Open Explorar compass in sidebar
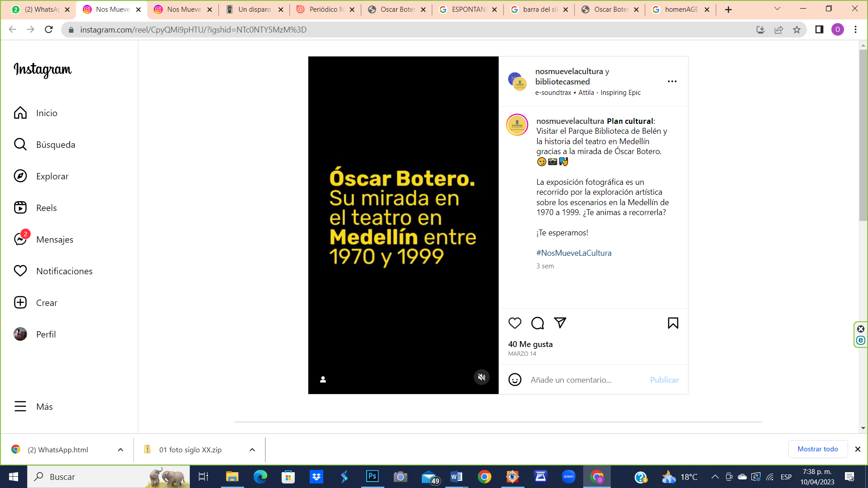Image resolution: width=868 pixels, height=488 pixels. coord(20,176)
